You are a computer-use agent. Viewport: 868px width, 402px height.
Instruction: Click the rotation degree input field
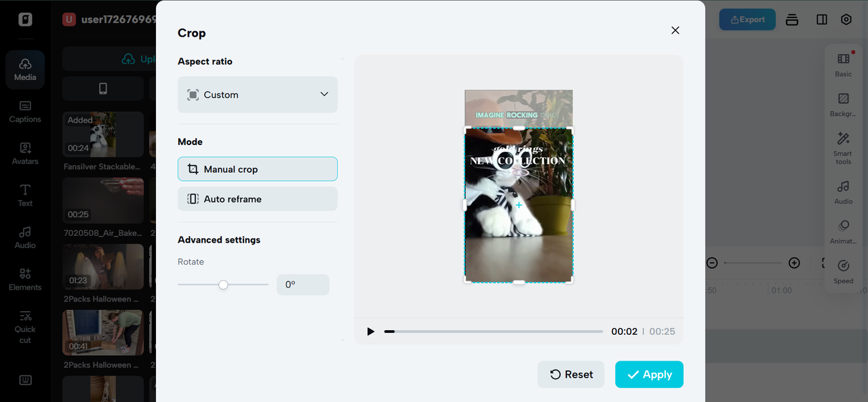pyautogui.click(x=302, y=285)
